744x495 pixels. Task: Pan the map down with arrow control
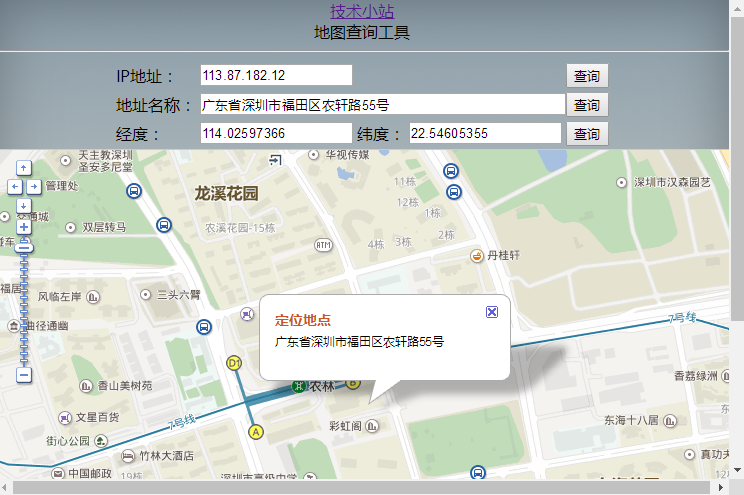[24, 205]
